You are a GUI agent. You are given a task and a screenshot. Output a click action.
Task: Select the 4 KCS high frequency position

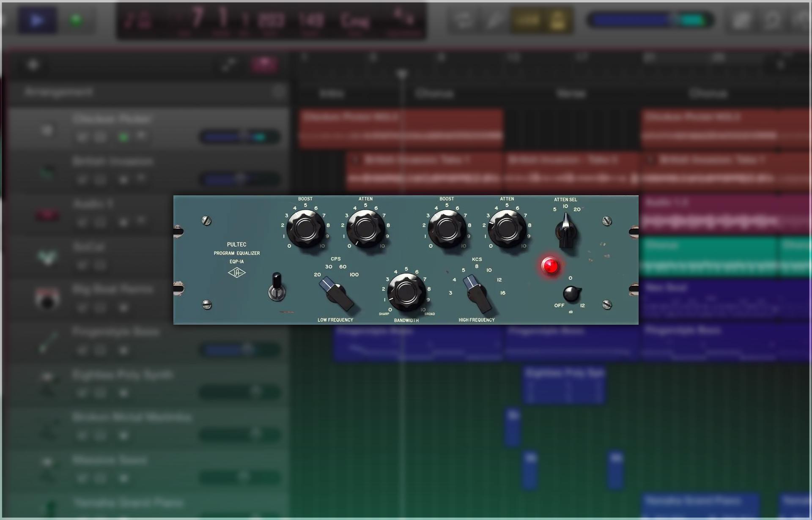click(x=454, y=279)
